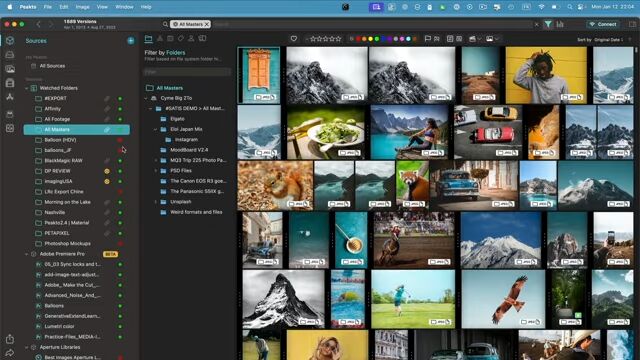The width and height of the screenshot is (640, 360).
Task: Select the person filter tab icon
Action: [x=191, y=38]
